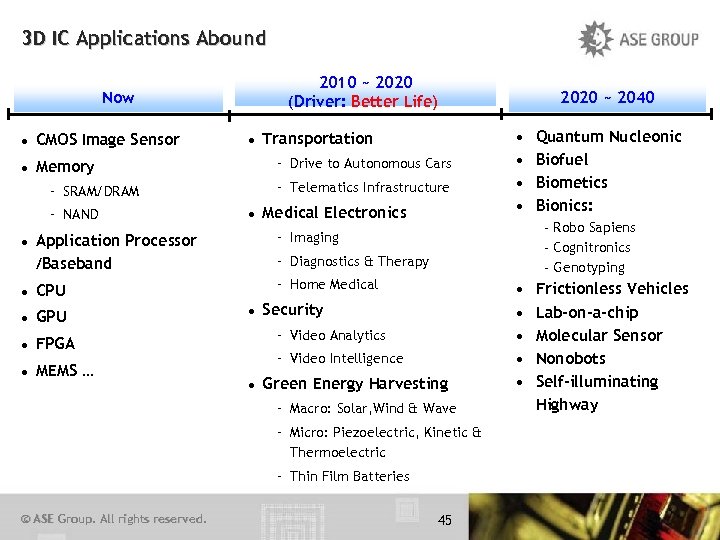This screenshot has height=540, width=720.
Task: Click the 'Molecular Sensor' bullet
Action: click(599, 336)
